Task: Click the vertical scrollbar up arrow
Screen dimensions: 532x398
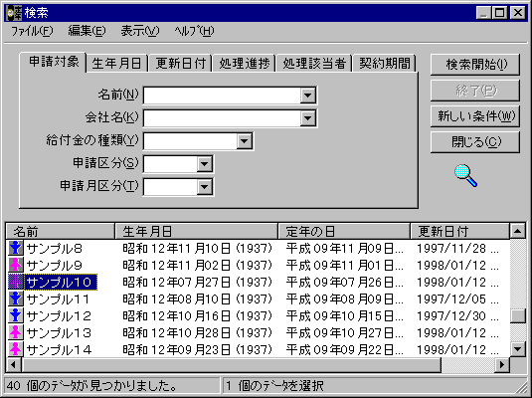Action: 518,232
